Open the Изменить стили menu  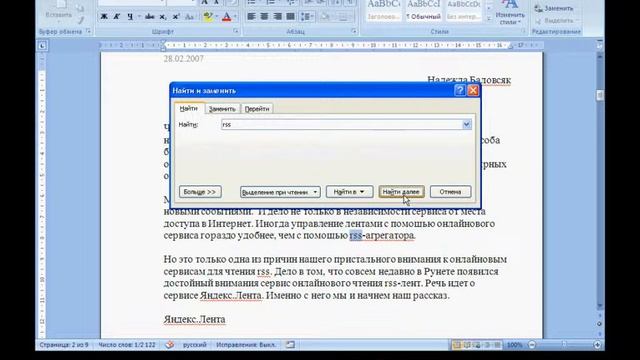(510, 12)
